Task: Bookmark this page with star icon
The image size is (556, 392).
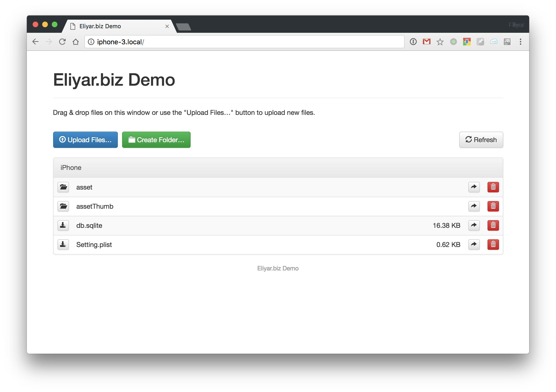Action: 440,42
